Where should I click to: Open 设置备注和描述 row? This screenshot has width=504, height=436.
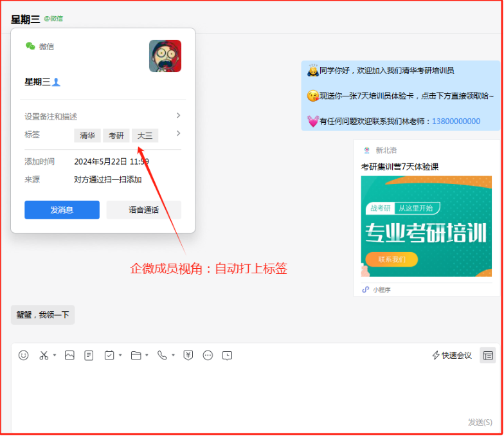pyautogui.click(x=103, y=116)
